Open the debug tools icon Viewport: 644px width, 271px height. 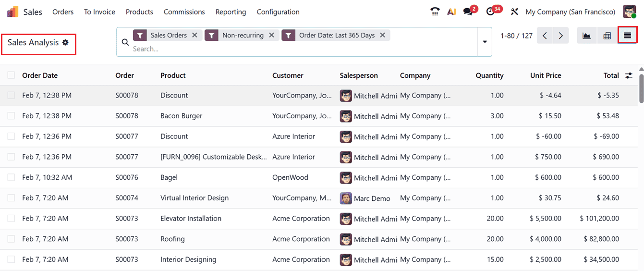pyautogui.click(x=514, y=12)
